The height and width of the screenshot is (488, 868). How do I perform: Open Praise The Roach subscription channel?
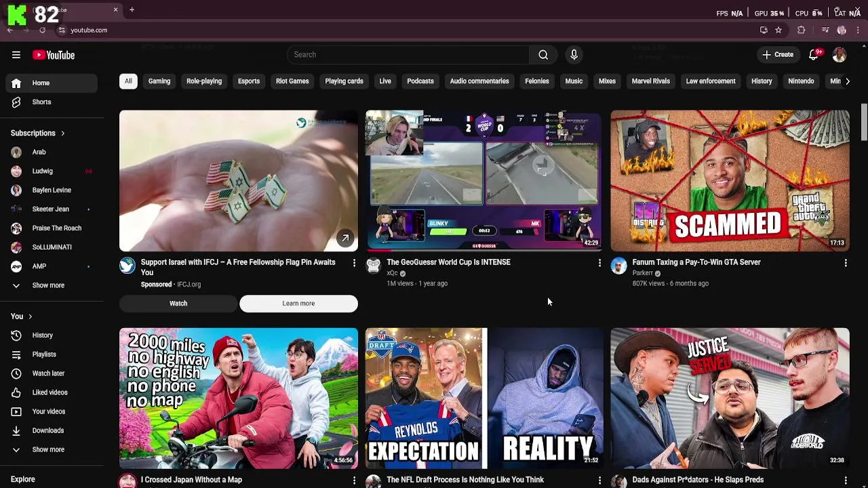point(52,228)
